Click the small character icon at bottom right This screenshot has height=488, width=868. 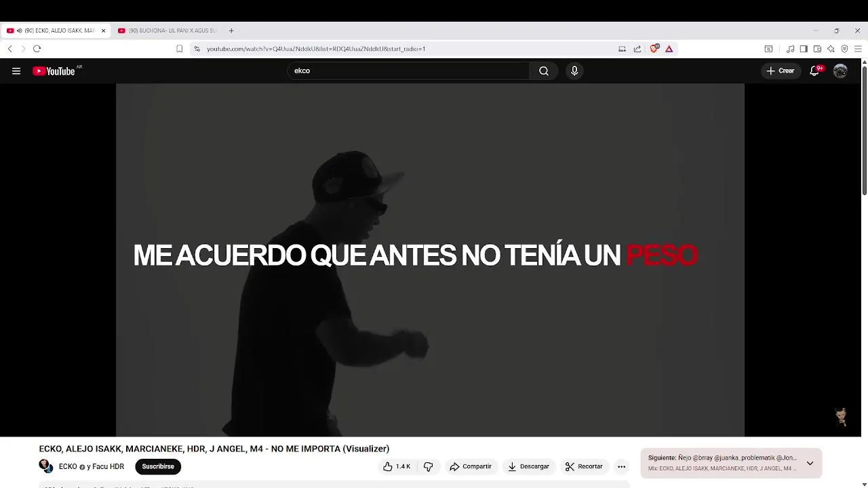pos(841,416)
